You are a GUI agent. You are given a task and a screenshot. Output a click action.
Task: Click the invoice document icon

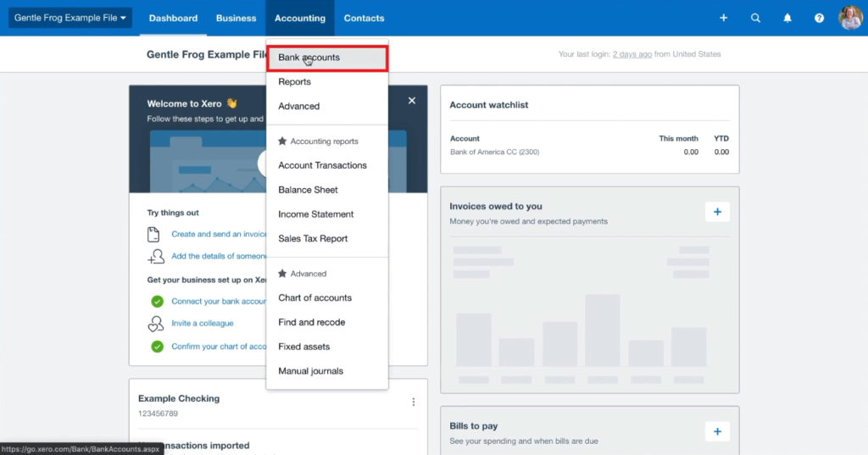tap(153, 234)
